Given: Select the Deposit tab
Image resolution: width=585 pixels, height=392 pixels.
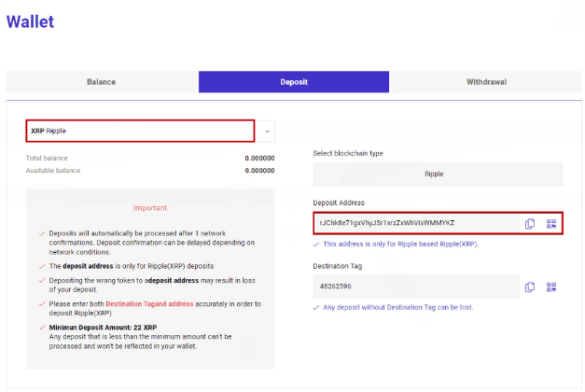Looking at the screenshot, I should coord(294,82).
